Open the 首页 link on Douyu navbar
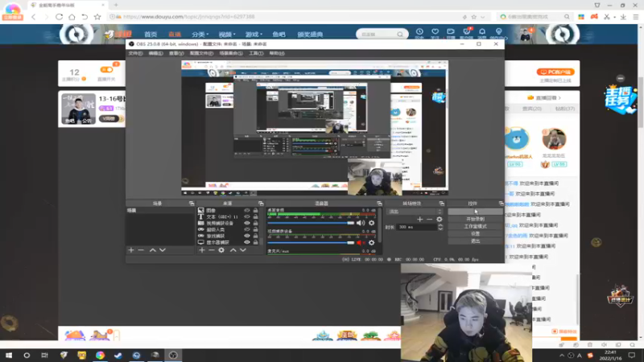This screenshot has height=362, width=644. 151,35
